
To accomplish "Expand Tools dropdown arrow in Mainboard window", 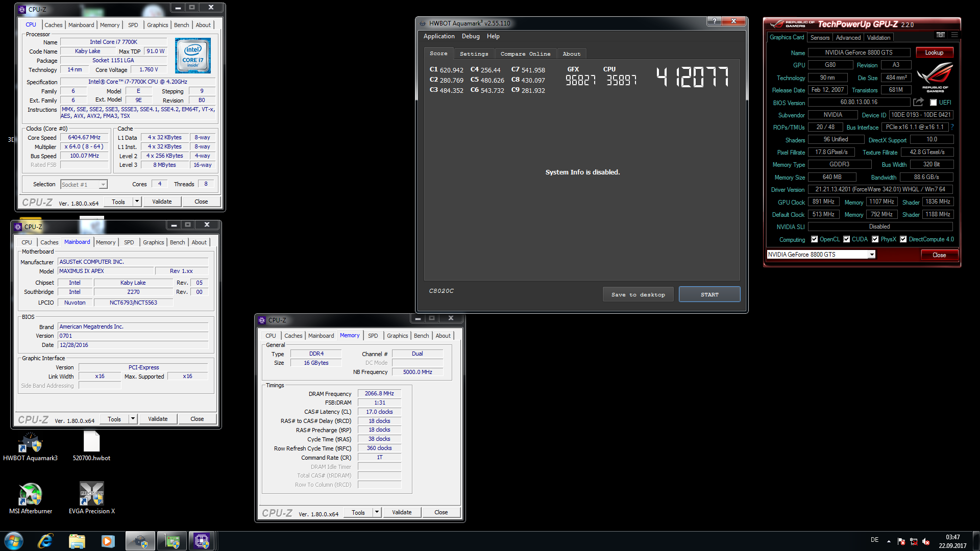I will tap(133, 419).
